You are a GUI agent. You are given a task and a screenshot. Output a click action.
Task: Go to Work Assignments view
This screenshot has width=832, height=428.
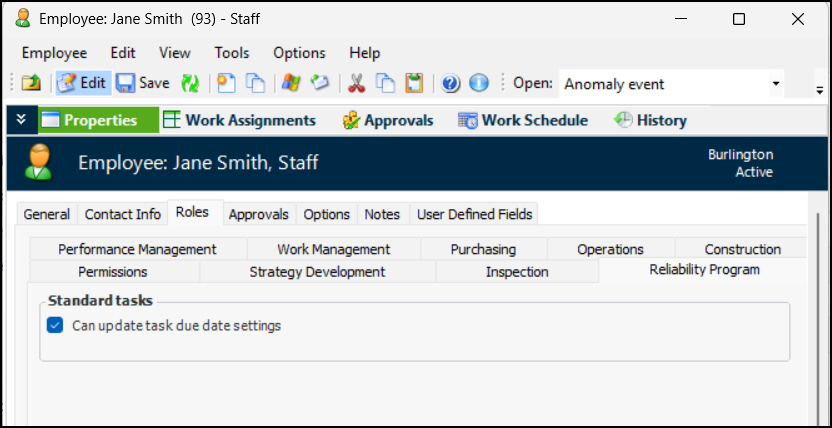[239, 120]
